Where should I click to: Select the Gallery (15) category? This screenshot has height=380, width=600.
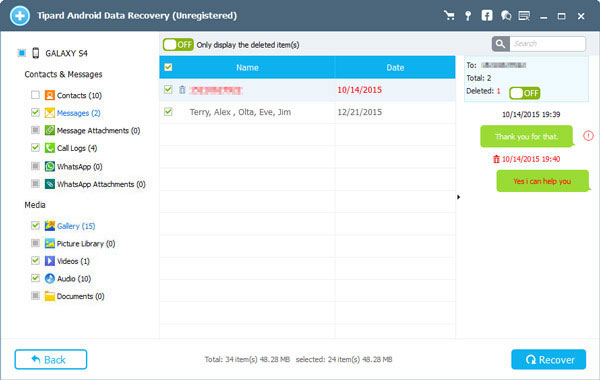(x=76, y=226)
